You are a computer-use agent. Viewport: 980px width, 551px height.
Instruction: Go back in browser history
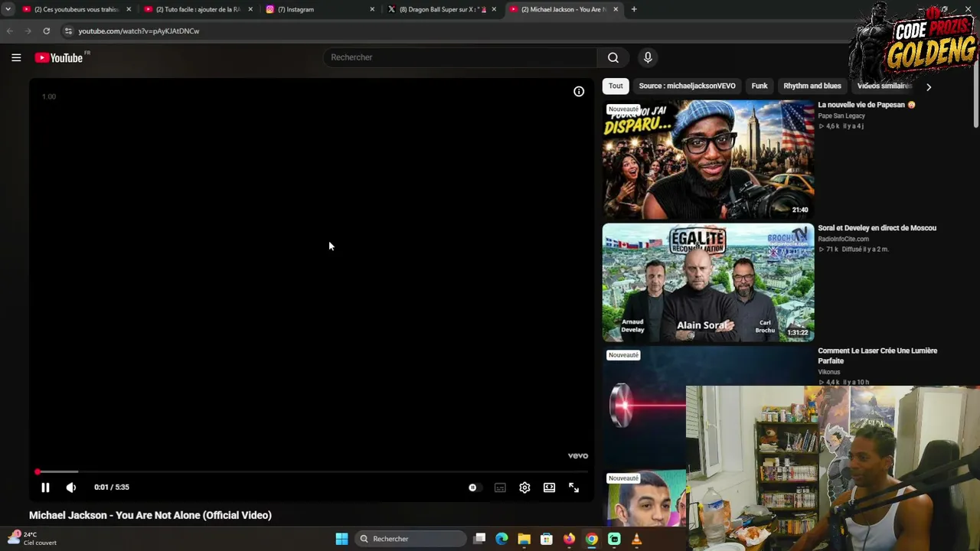10,31
